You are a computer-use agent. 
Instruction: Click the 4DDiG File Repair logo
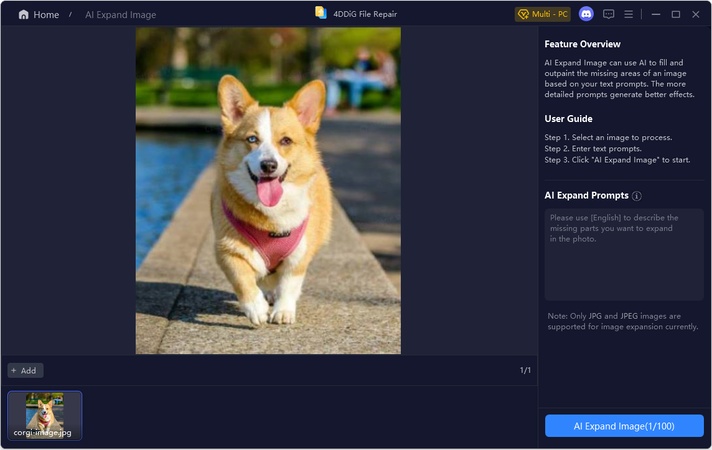click(x=321, y=13)
